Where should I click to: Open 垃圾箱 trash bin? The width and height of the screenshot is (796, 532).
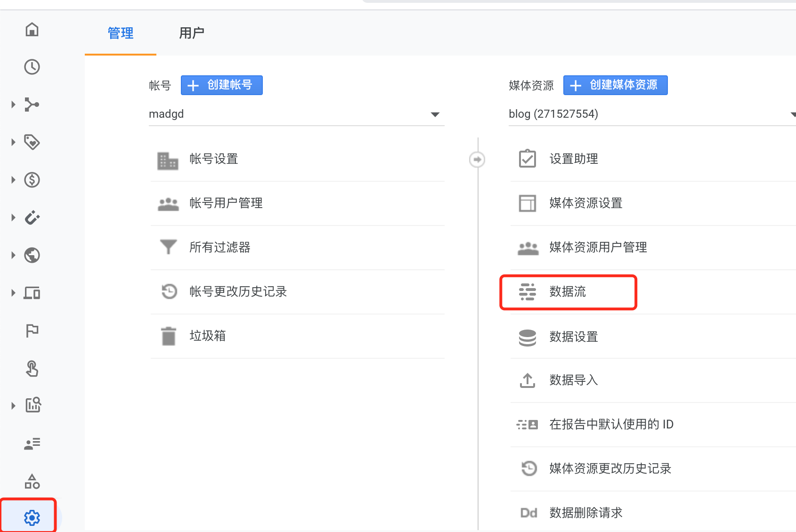(207, 336)
